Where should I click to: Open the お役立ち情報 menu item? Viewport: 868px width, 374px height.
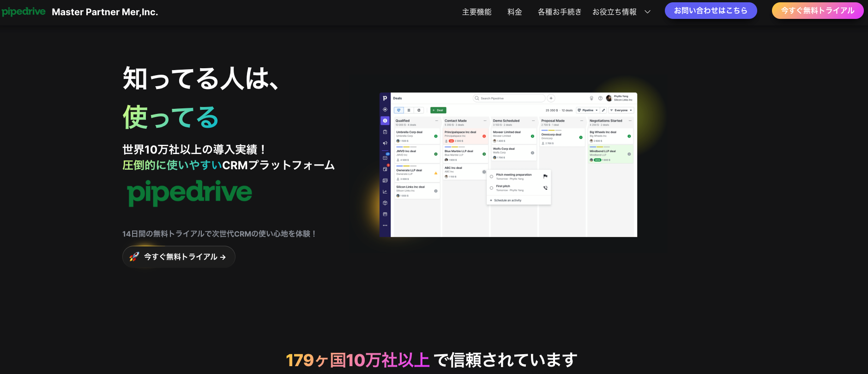point(615,12)
